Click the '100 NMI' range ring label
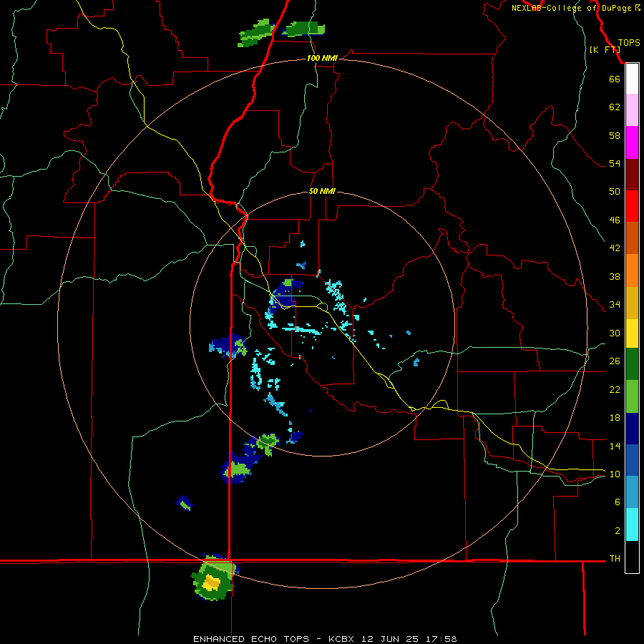The width and height of the screenshot is (644, 644). point(322,59)
